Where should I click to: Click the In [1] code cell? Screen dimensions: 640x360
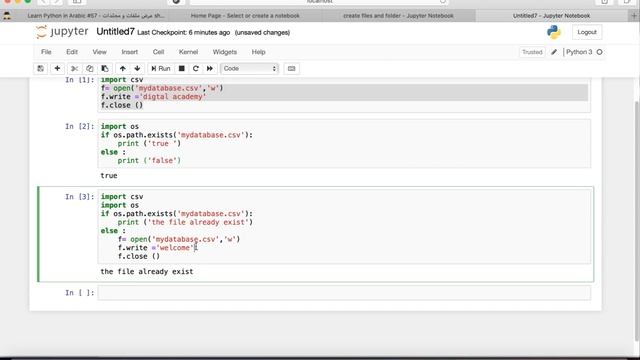pyautogui.click(x=344, y=94)
